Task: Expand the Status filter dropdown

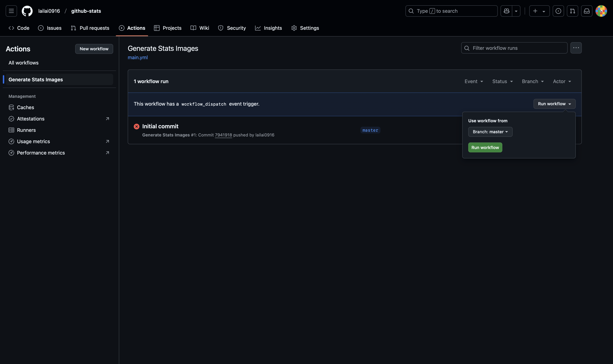Action: [502, 82]
